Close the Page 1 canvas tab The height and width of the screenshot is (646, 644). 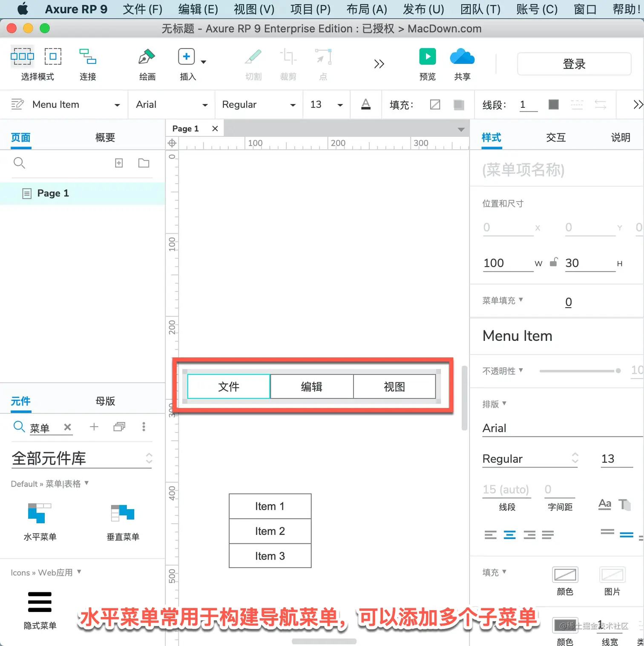point(215,129)
